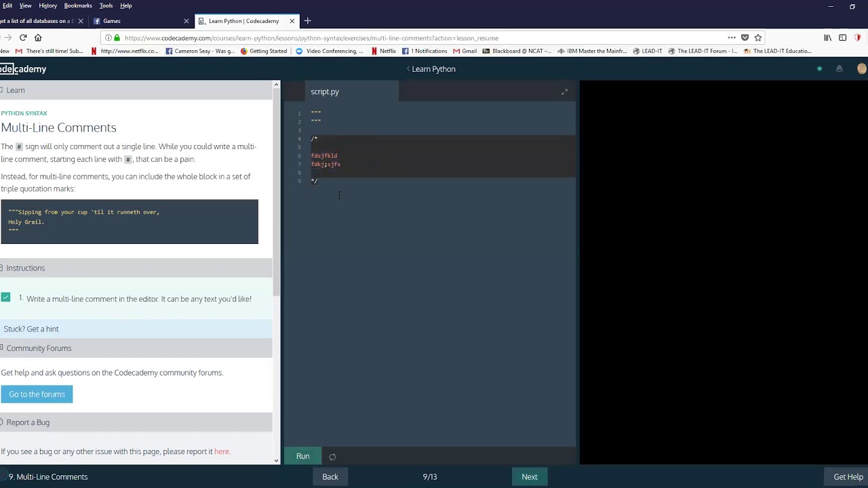This screenshot has width=868, height=488.
Task: Open page actions three-dot menu
Action: point(732,38)
